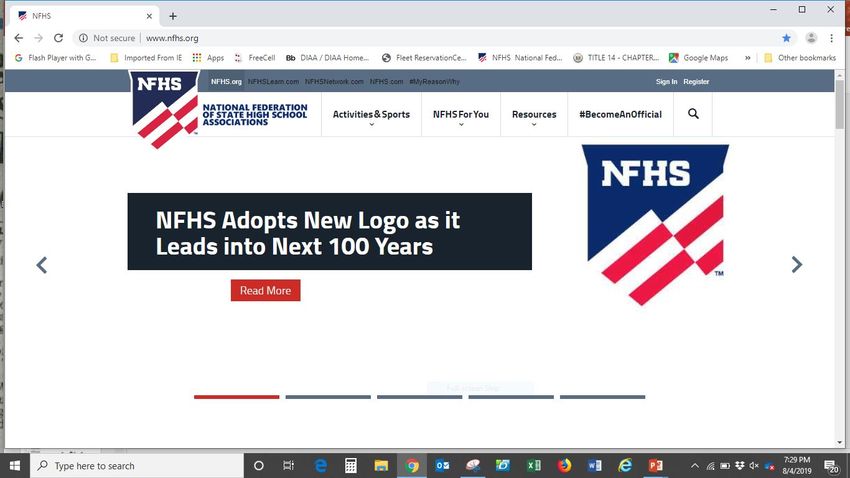The height and width of the screenshot is (478, 850).
Task: Open the Dropbox tray icon
Action: pos(739,466)
